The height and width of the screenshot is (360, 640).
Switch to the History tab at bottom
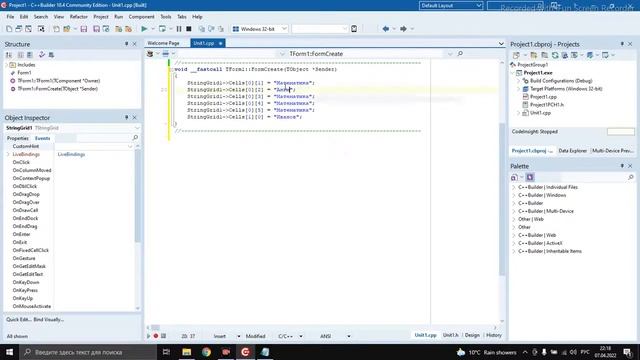tap(493, 335)
